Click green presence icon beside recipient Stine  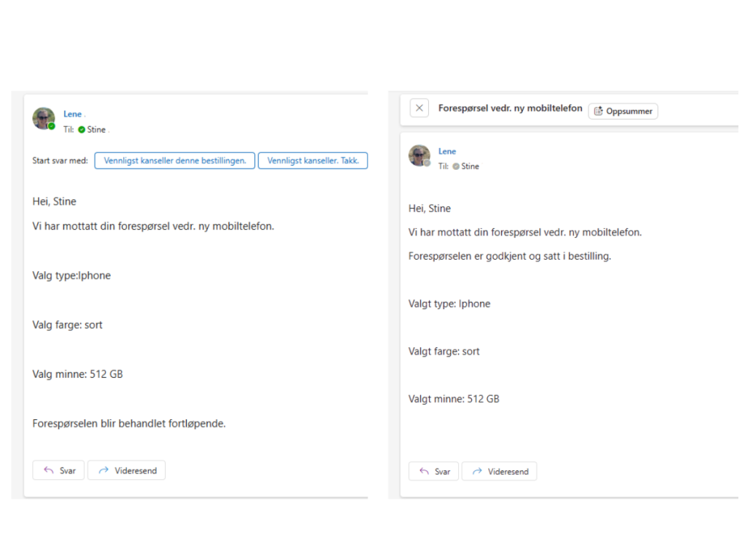coord(82,130)
